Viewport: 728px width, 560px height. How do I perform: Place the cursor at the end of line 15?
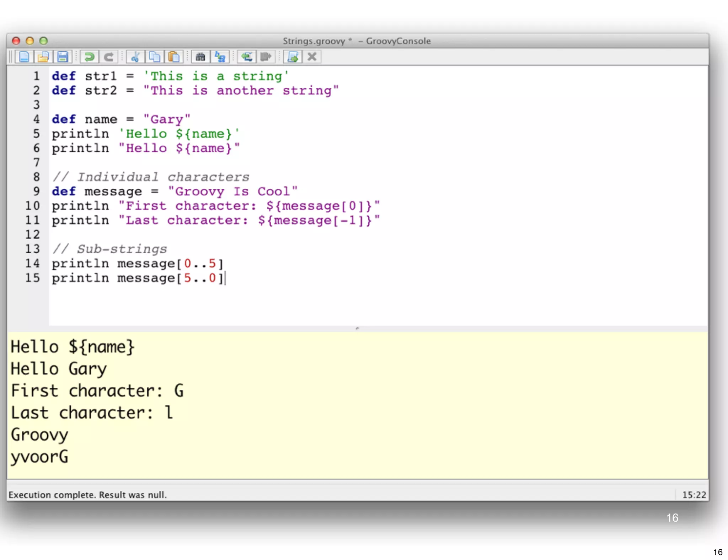tap(225, 278)
